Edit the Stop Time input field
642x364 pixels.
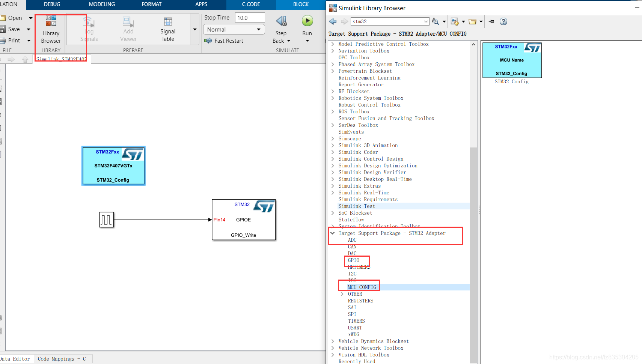250,17
